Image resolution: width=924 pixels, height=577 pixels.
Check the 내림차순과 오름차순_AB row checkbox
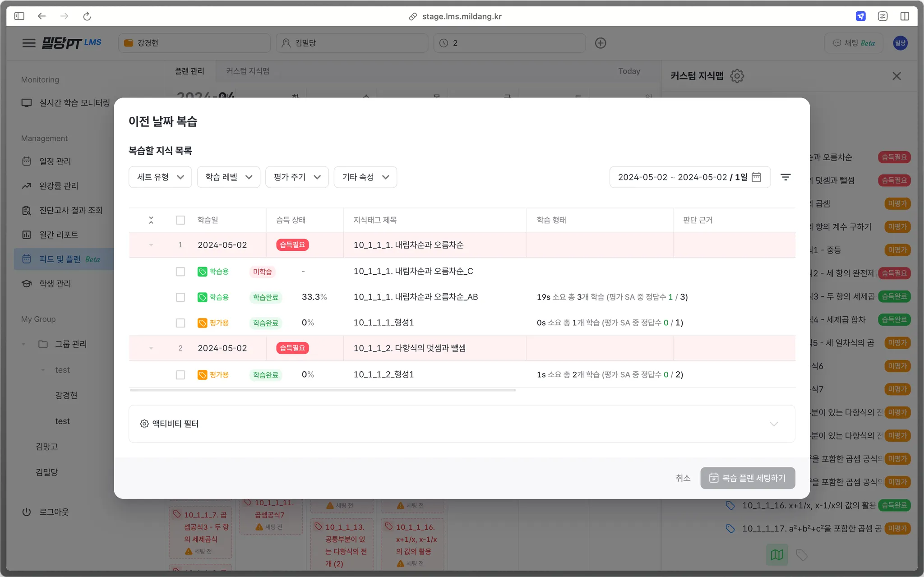tap(180, 297)
